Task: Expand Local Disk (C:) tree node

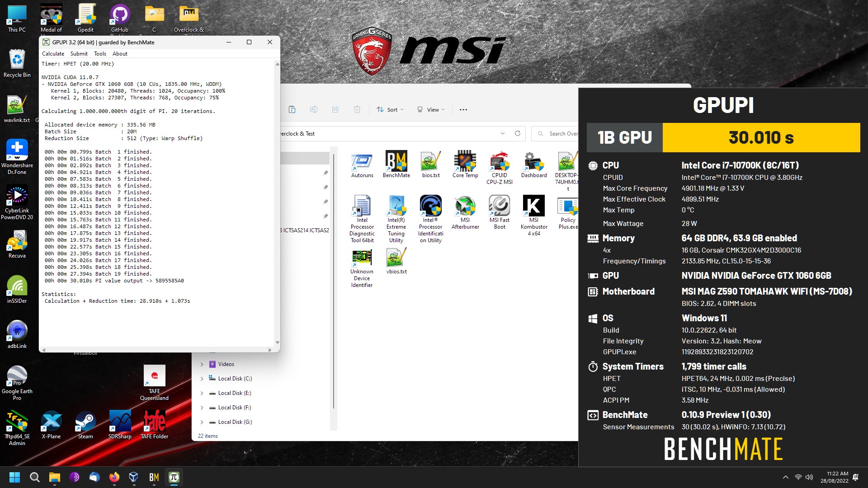Action: (x=202, y=379)
